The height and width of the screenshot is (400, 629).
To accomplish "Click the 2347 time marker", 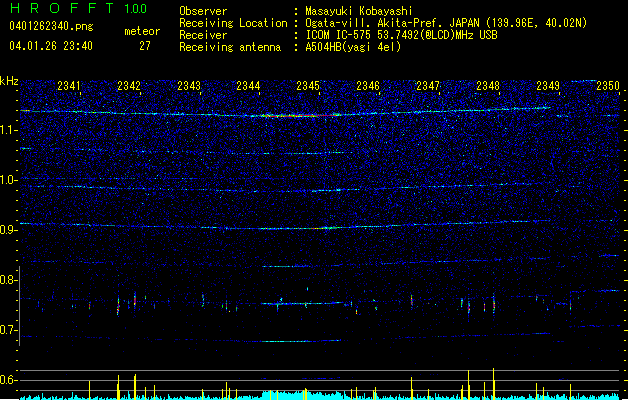I will coord(428,86).
